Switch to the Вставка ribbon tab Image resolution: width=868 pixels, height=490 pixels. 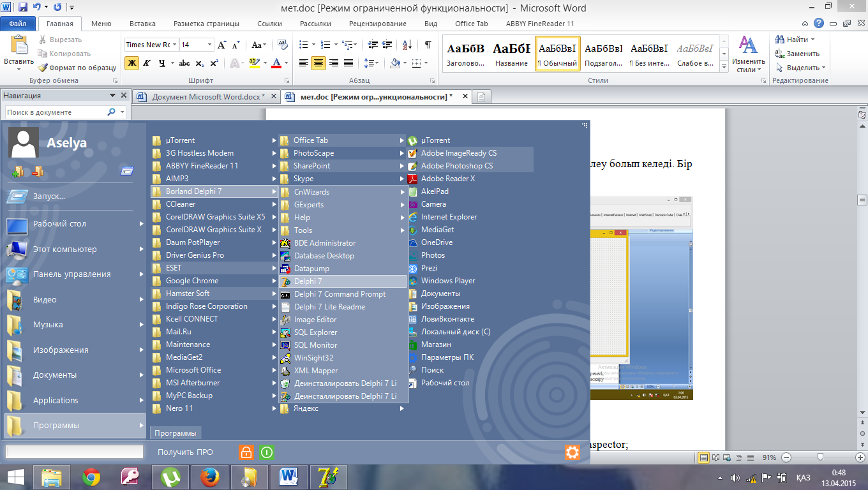click(142, 24)
